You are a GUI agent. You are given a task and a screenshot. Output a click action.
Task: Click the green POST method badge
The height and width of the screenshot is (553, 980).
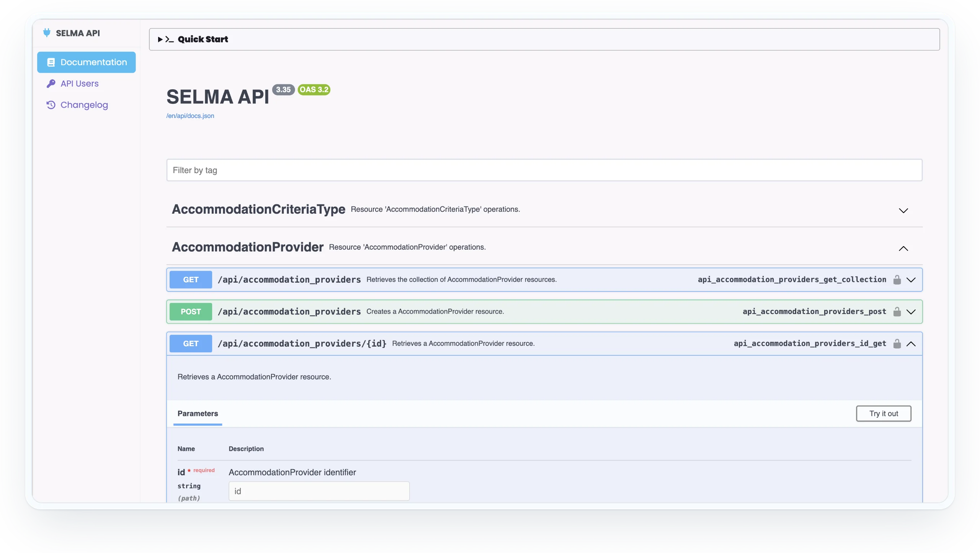pos(191,312)
